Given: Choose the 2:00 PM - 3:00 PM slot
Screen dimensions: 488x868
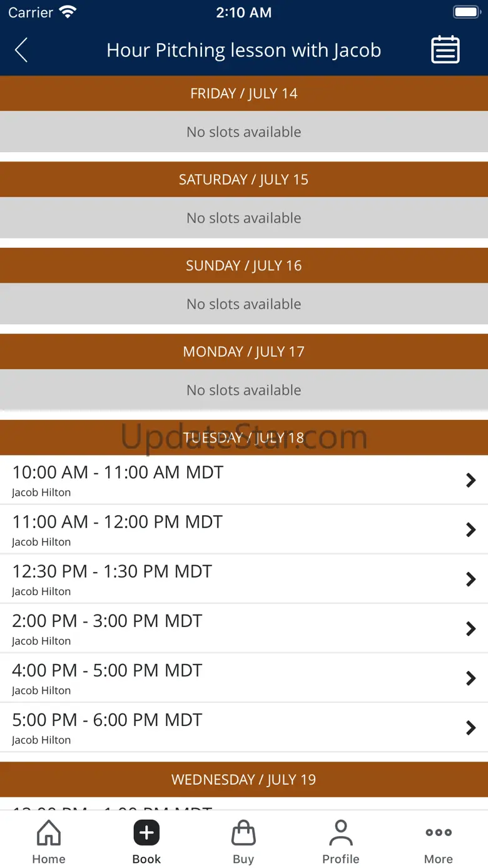Looking at the screenshot, I should coord(244,628).
